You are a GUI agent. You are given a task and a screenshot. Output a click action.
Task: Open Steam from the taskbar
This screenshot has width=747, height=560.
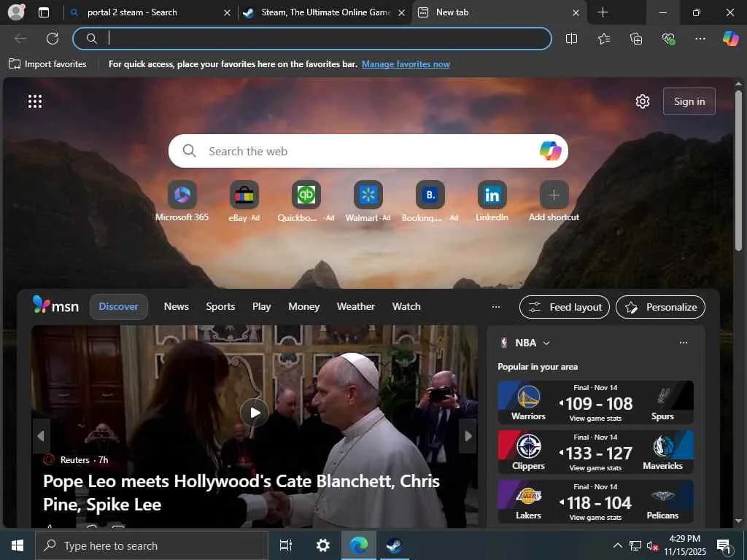coord(394,545)
